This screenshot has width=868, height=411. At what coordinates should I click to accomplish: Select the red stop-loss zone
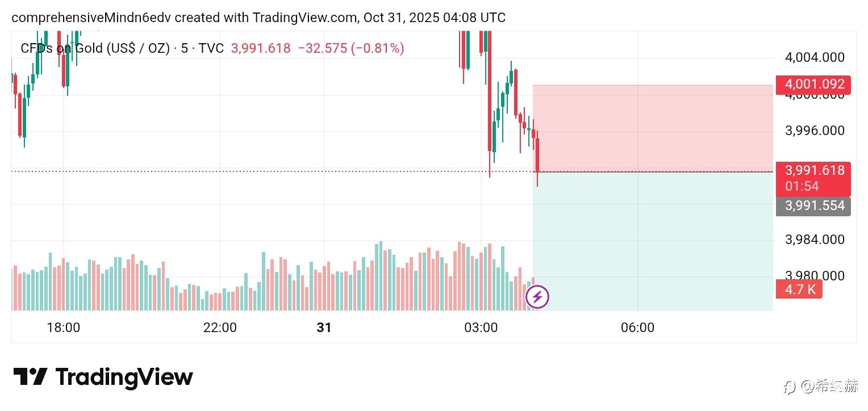tap(653, 128)
